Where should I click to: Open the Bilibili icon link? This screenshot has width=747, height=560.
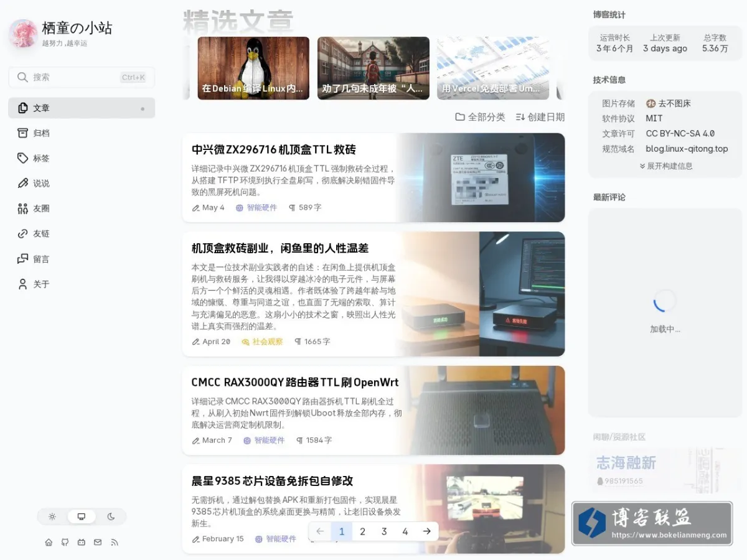(x=82, y=543)
